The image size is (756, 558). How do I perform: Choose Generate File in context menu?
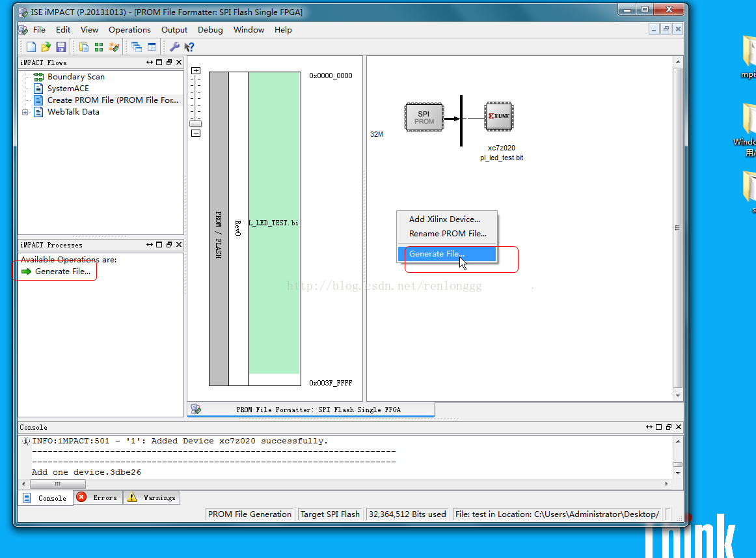[x=447, y=254]
